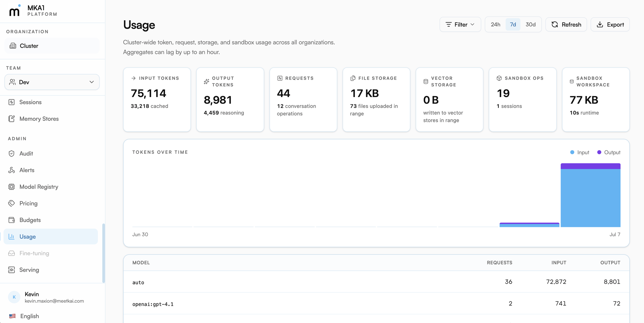Click the small Jul 6 chart bar
The image size is (644, 323).
(529, 225)
